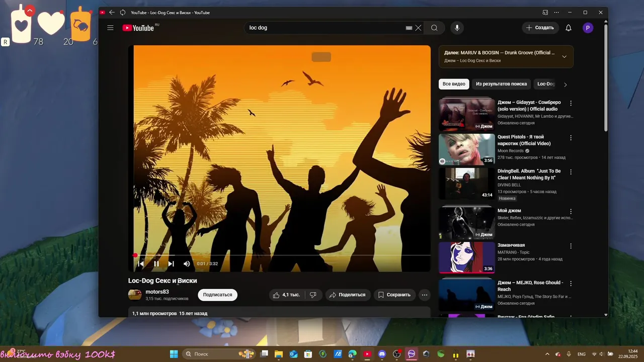The image size is (644, 362).
Task: Open the Quest Pistols video thumbnail
Action: tap(467, 149)
